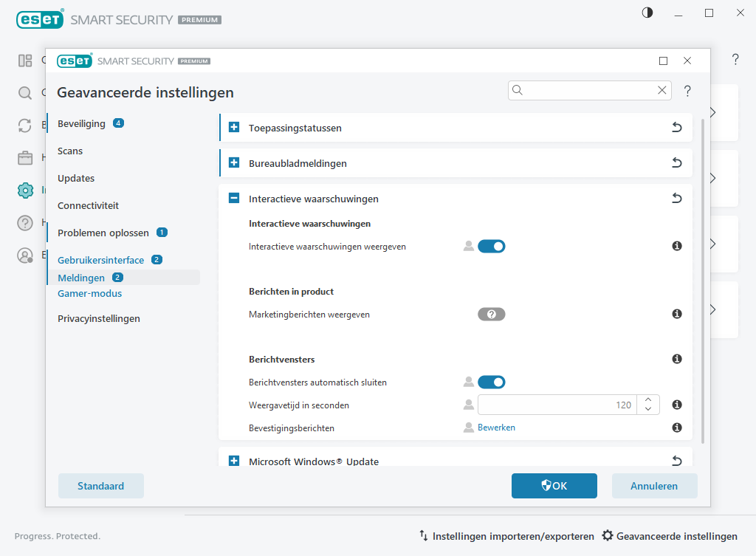This screenshot has width=756, height=556.
Task: Open help question mark in Geavanceerde instellingen
Action: (687, 91)
